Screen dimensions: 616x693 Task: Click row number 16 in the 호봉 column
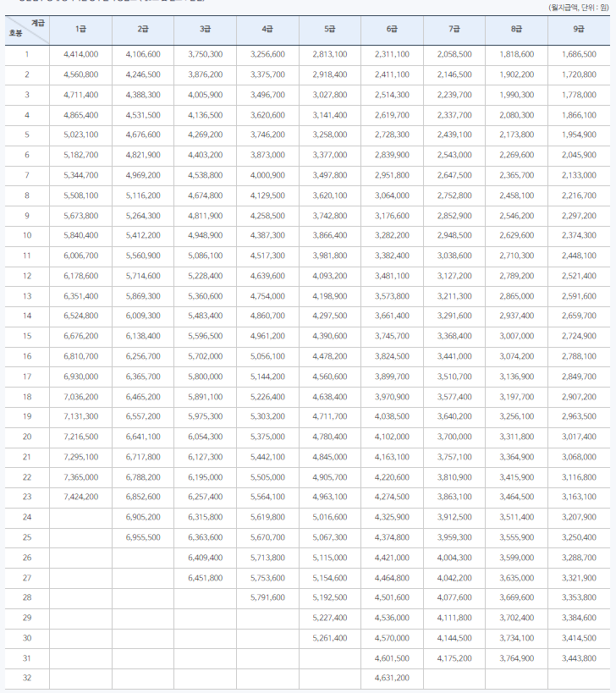click(27, 356)
